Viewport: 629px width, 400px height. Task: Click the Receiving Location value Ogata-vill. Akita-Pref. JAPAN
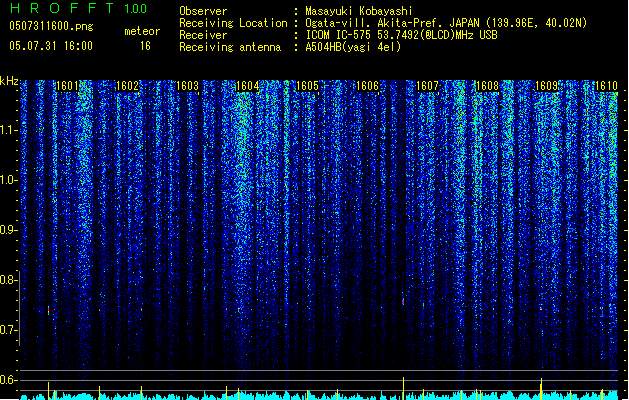pyautogui.click(x=392, y=23)
